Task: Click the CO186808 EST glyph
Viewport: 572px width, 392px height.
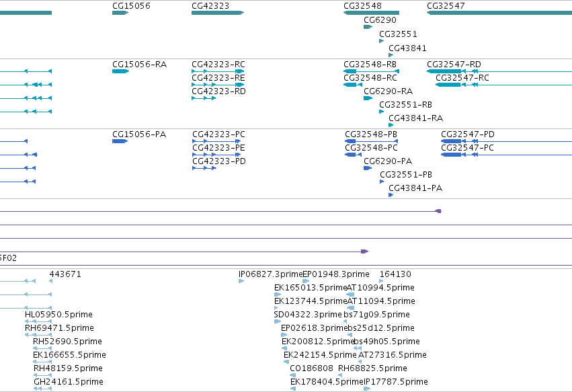Action: coord(292,376)
